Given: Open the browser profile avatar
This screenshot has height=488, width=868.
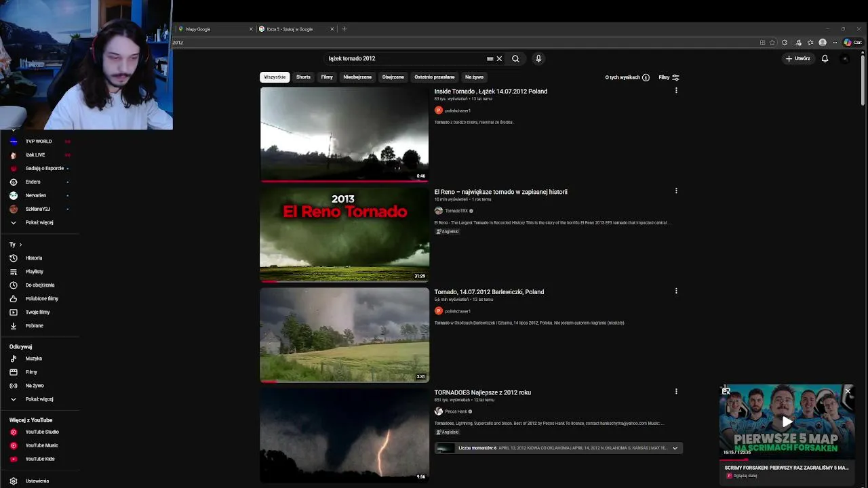Looking at the screenshot, I should pyautogui.click(x=823, y=42).
